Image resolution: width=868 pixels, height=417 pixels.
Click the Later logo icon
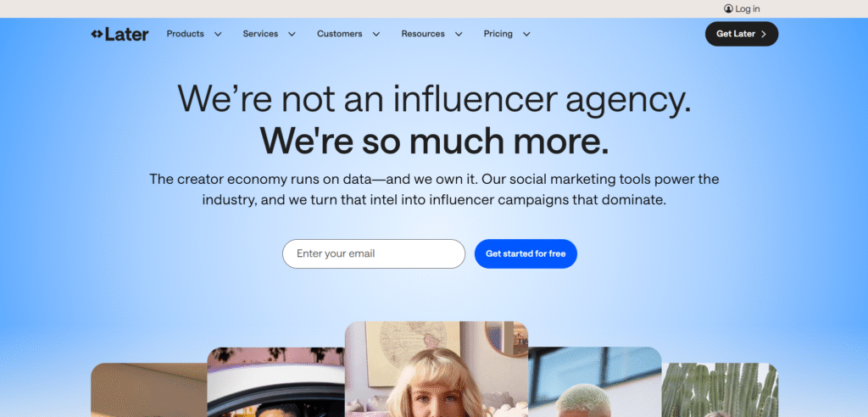tap(97, 35)
